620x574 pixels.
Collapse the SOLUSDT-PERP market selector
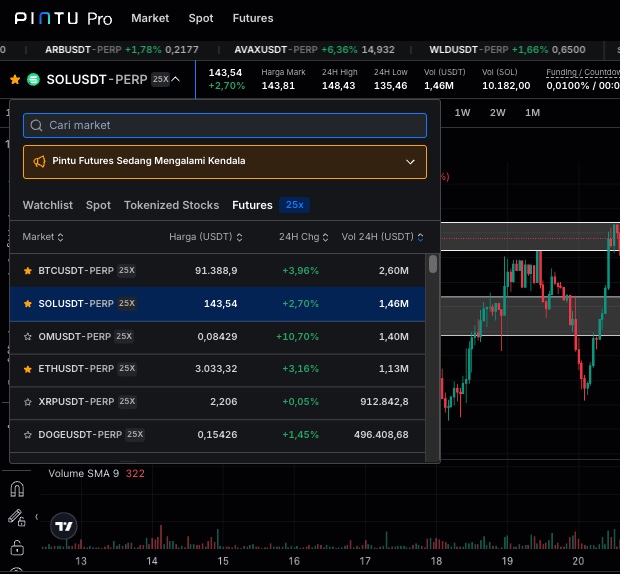[176, 79]
